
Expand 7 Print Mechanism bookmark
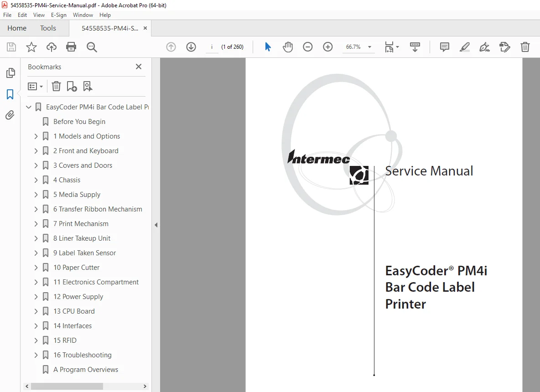click(36, 224)
